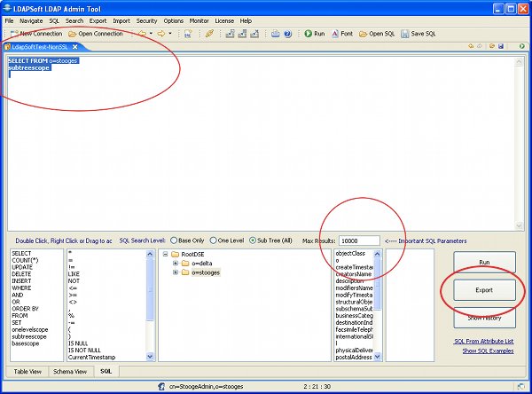This screenshot has height=394, width=532.
Task: Select the objectClass attribute in the list
Action: point(350,254)
